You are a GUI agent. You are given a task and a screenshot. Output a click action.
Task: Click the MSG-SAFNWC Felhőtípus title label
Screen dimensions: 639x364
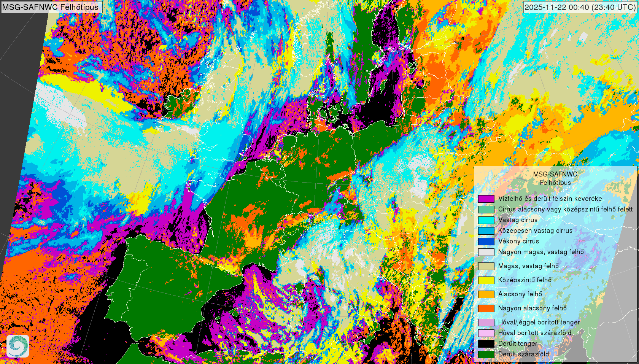point(51,7)
